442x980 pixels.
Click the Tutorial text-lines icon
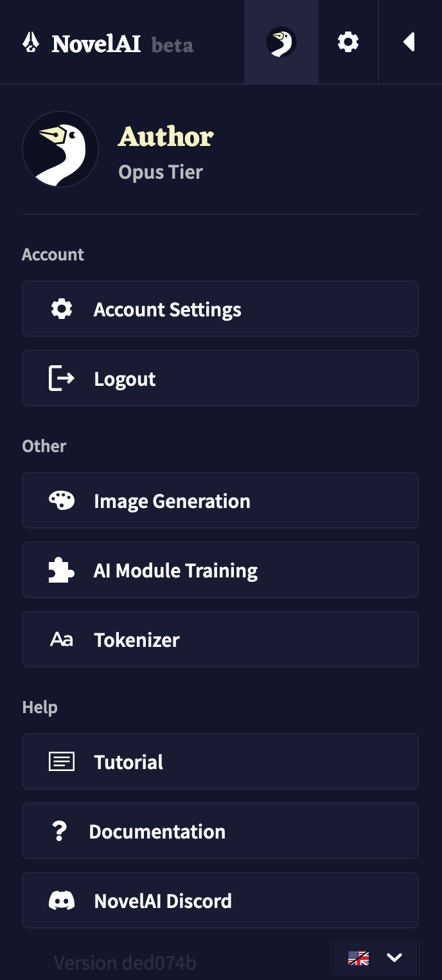tap(62, 762)
